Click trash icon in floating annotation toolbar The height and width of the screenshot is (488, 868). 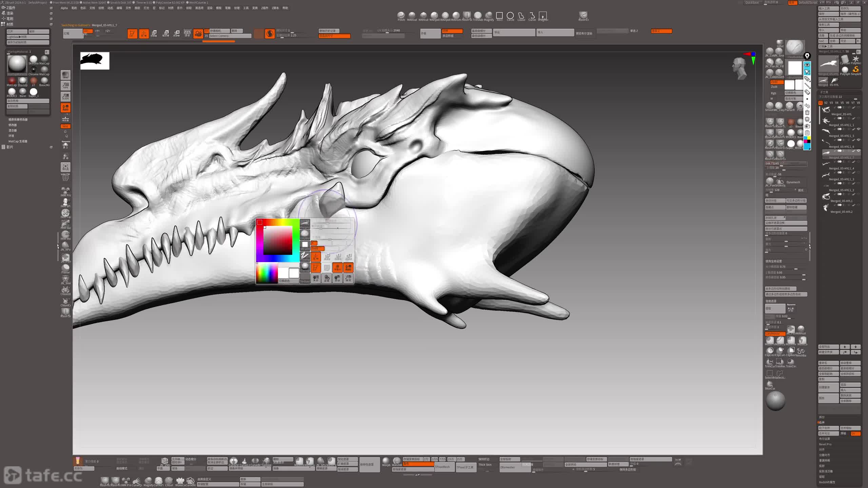coord(807,113)
